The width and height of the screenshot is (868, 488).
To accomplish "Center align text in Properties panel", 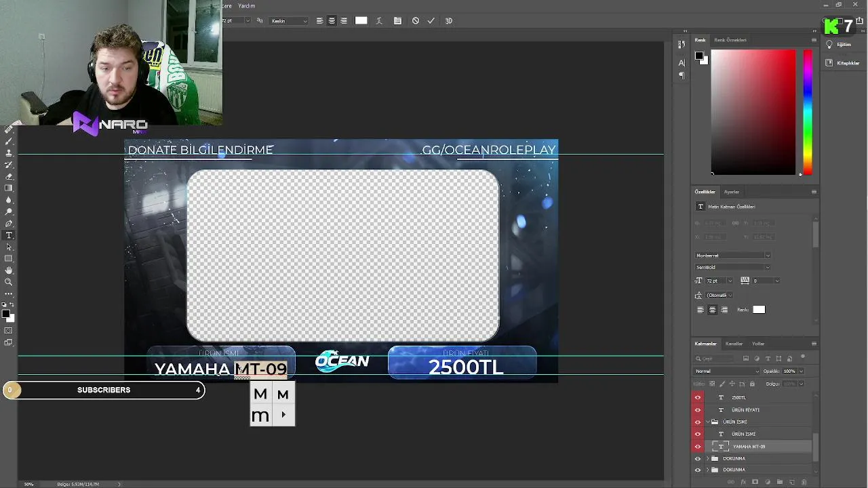I will (712, 310).
